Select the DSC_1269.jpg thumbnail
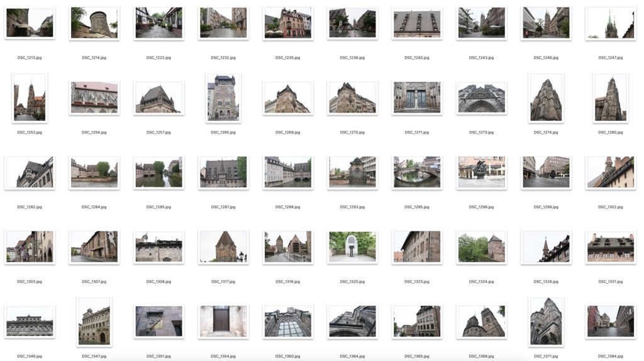This screenshot has height=361, width=644. pos(287,97)
